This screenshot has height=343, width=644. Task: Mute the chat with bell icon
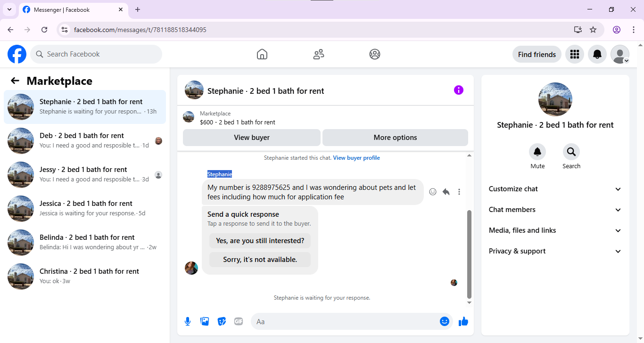tap(537, 152)
